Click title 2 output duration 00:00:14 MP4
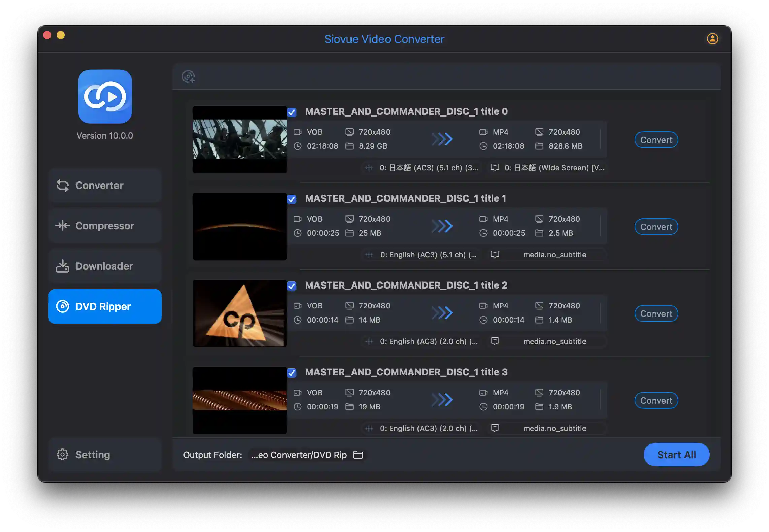The height and width of the screenshot is (532, 769). pyautogui.click(x=508, y=320)
